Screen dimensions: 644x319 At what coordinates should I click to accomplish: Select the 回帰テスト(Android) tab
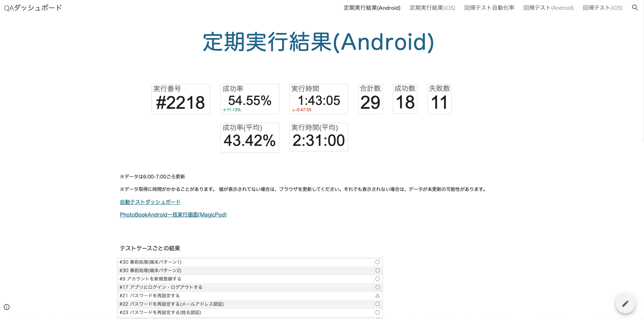548,8
